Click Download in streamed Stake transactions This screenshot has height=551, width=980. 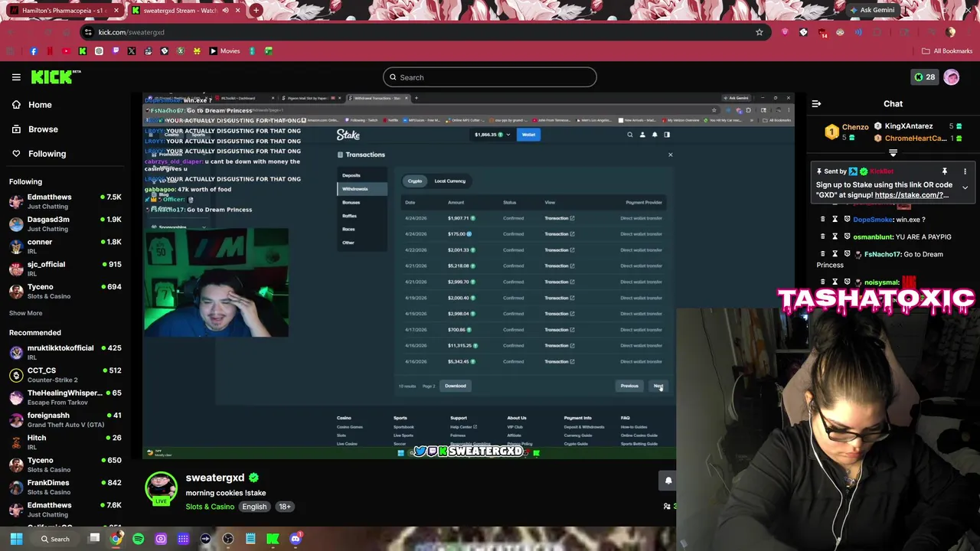click(456, 386)
